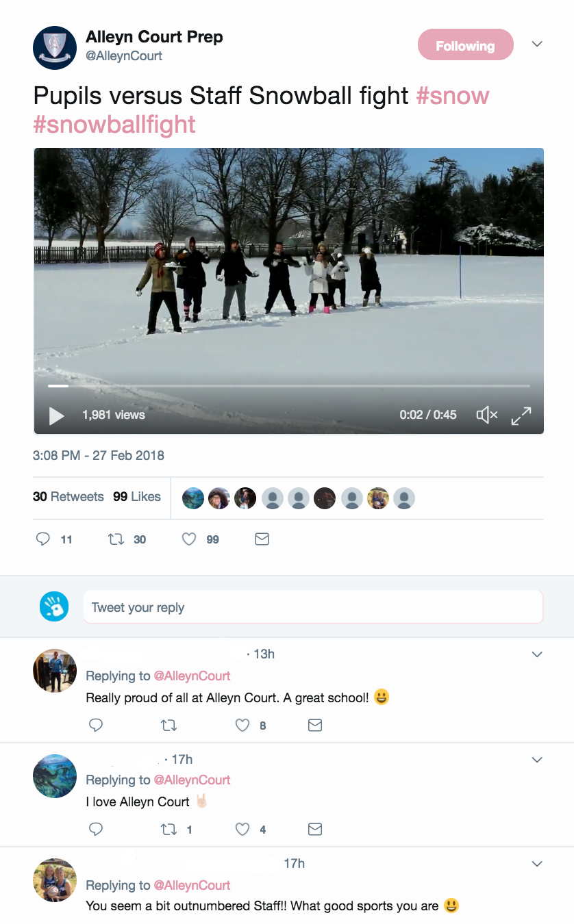The width and height of the screenshot is (574, 924).
Task: Open tweet options chevron beside Following
Action: coord(537,44)
